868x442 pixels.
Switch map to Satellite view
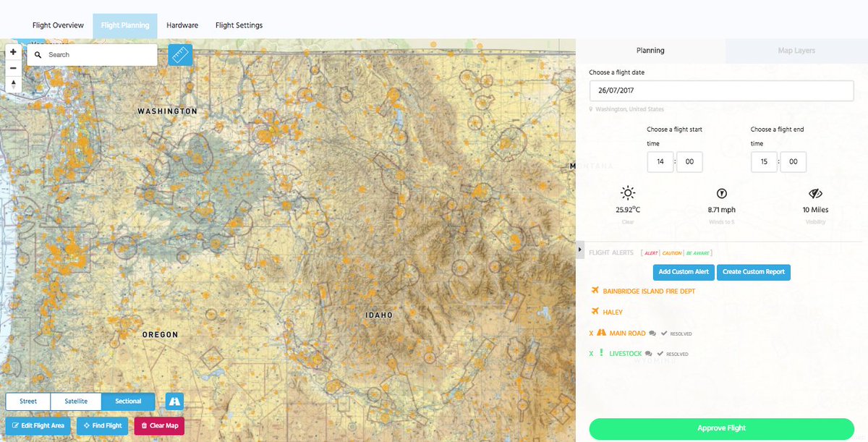(x=76, y=401)
